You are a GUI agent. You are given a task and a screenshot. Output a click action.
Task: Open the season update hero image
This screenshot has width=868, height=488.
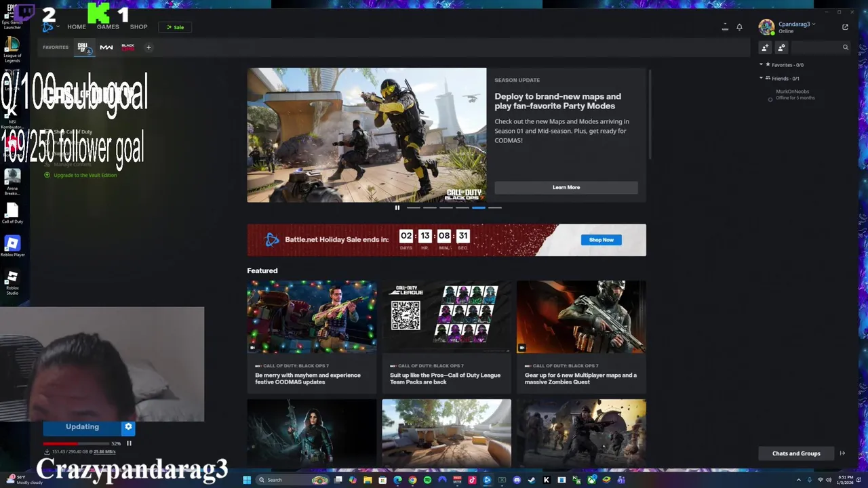(366, 135)
